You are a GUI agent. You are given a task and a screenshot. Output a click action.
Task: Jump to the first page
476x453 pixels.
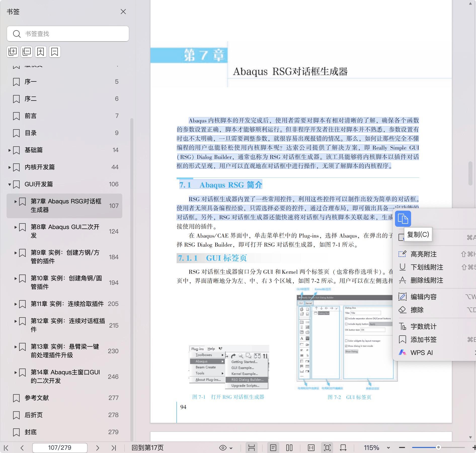[x=6, y=448]
